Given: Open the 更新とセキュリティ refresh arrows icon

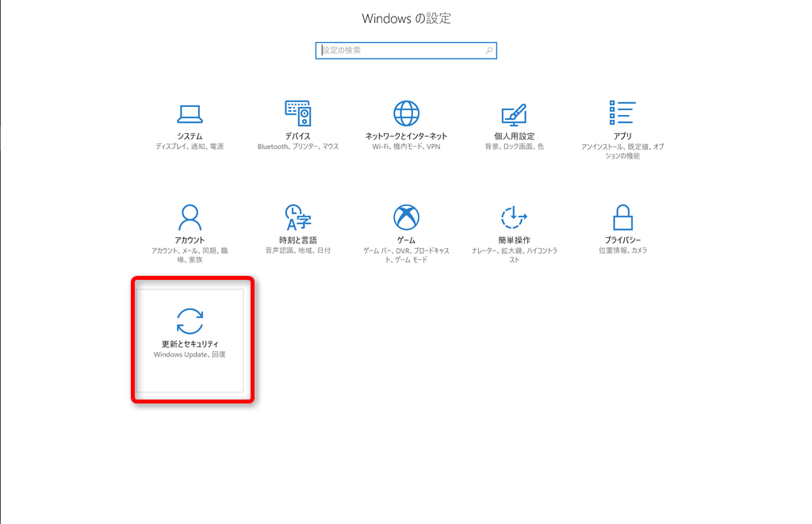Looking at the screenshot, I should tap(190, 321).
